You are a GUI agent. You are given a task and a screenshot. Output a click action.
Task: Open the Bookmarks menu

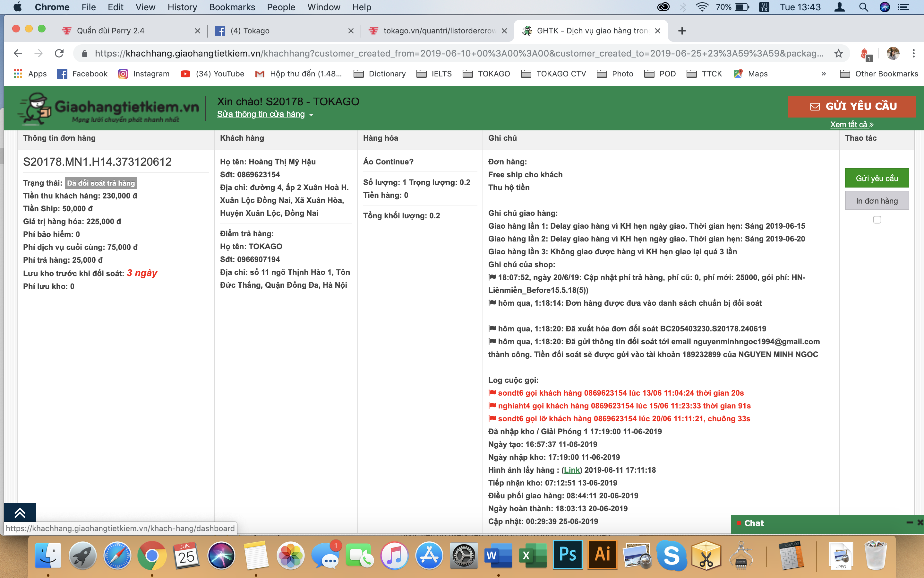(232, 7)
